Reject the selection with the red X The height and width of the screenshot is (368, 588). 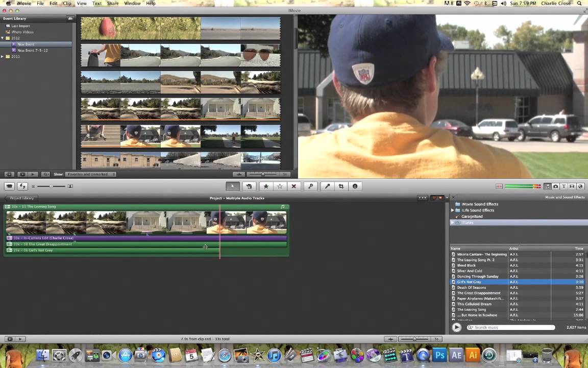pyautogui.click(x=293, y=186)
